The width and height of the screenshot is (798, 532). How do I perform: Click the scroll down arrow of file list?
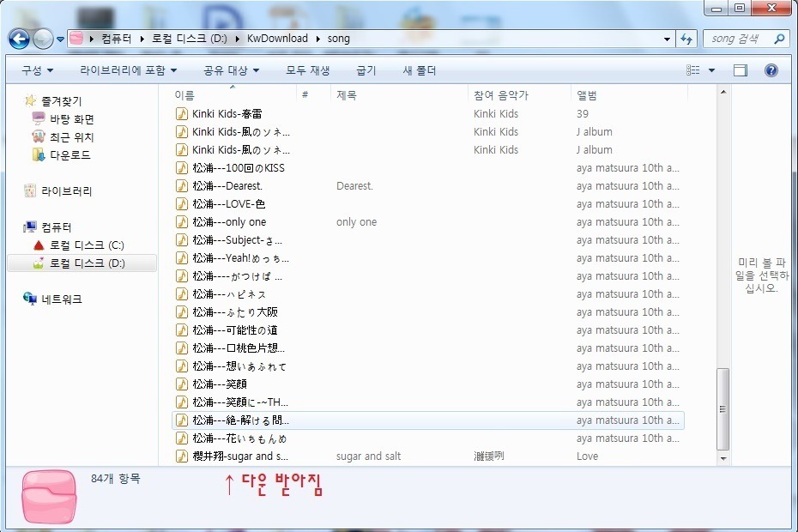coord(723,459)
